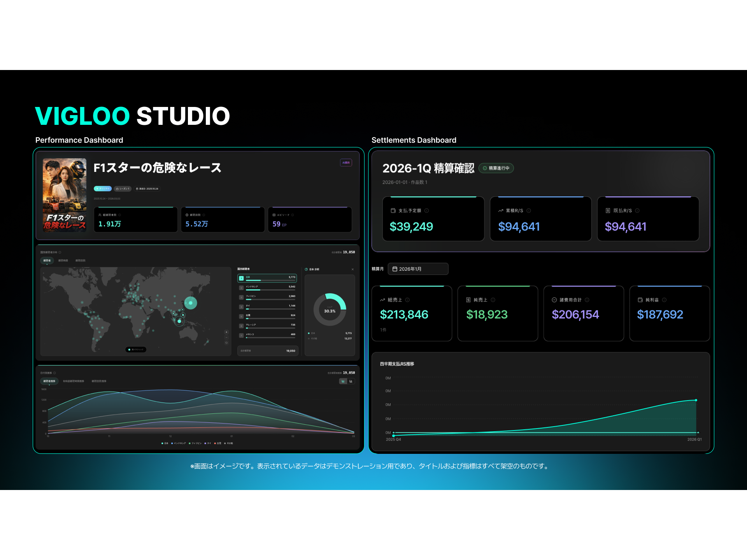Select the area chart view icon
The width and height of the screenshot is (747, 560).
tap(342, 381)
